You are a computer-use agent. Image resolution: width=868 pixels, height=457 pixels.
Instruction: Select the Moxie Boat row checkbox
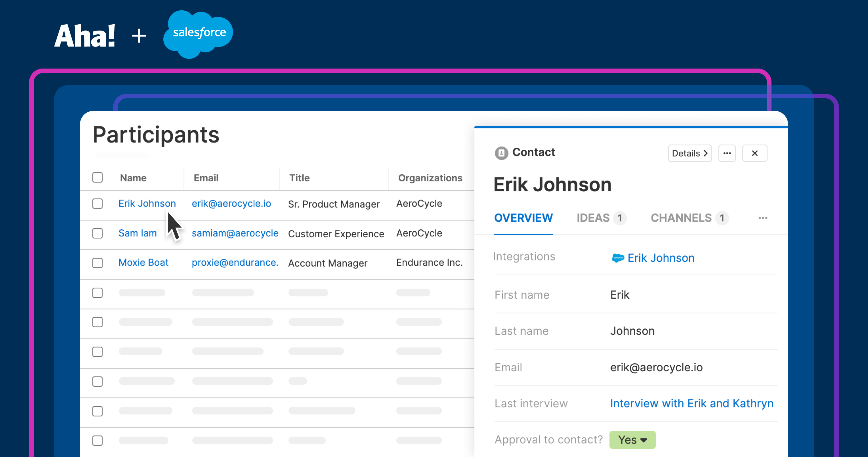coord(97,263)
